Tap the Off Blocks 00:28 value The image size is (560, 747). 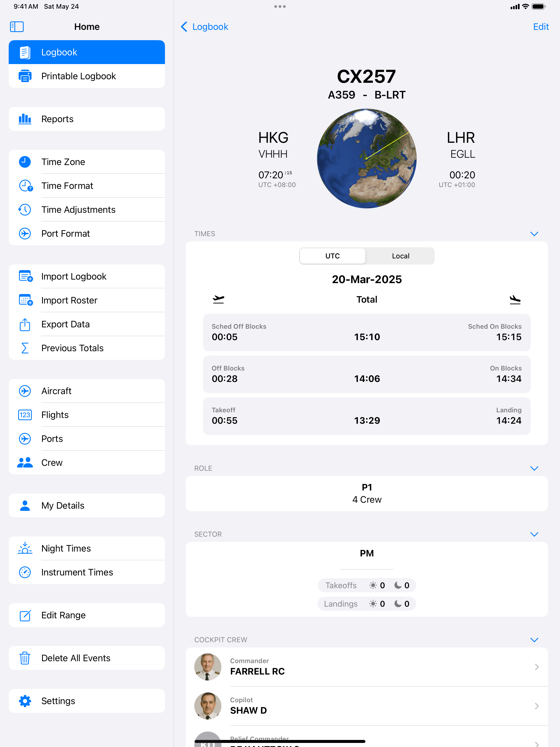click(224, 379)
